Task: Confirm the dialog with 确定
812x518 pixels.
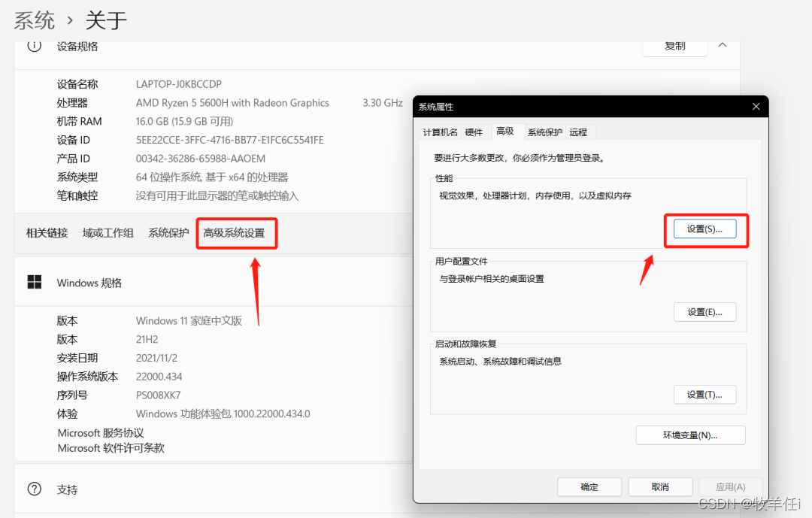Action: pos(589,487)
